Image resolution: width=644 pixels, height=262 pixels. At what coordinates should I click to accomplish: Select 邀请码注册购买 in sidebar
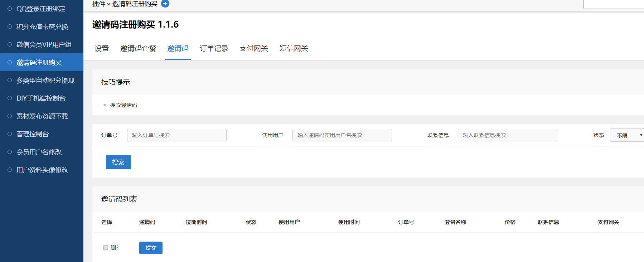[x=42, y=62]
